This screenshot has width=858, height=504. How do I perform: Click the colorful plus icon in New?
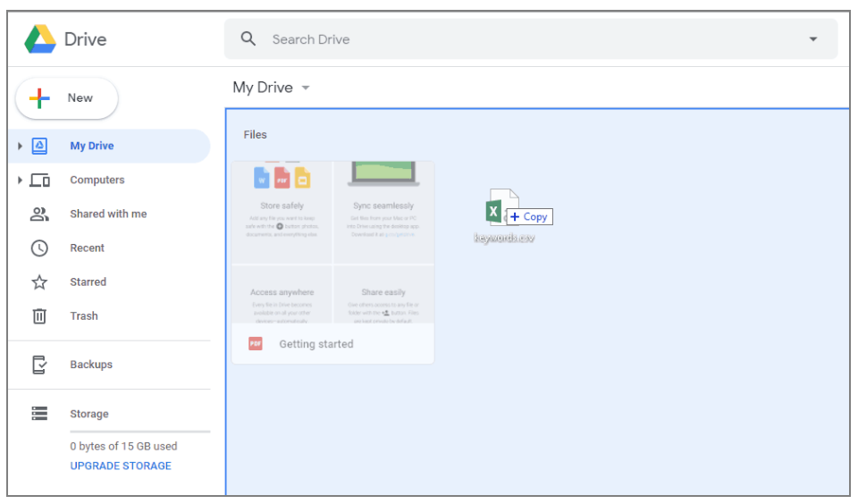[x=39, y=98]
